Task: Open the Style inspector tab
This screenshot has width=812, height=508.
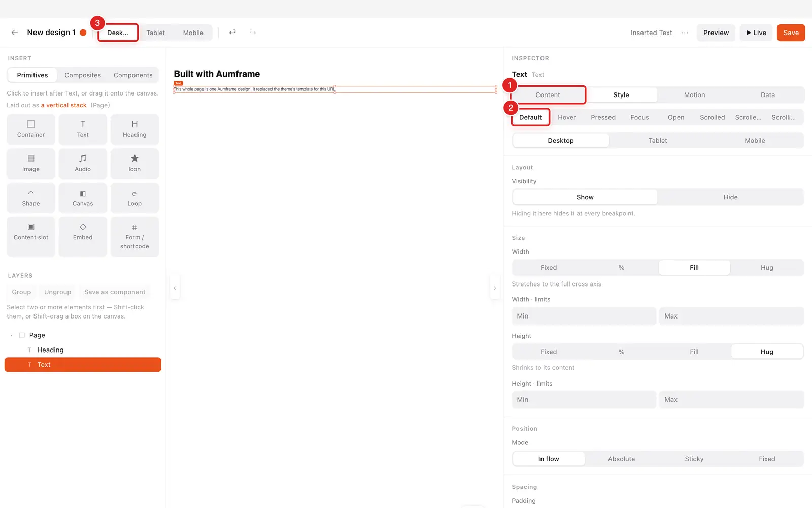Action: 621,95
